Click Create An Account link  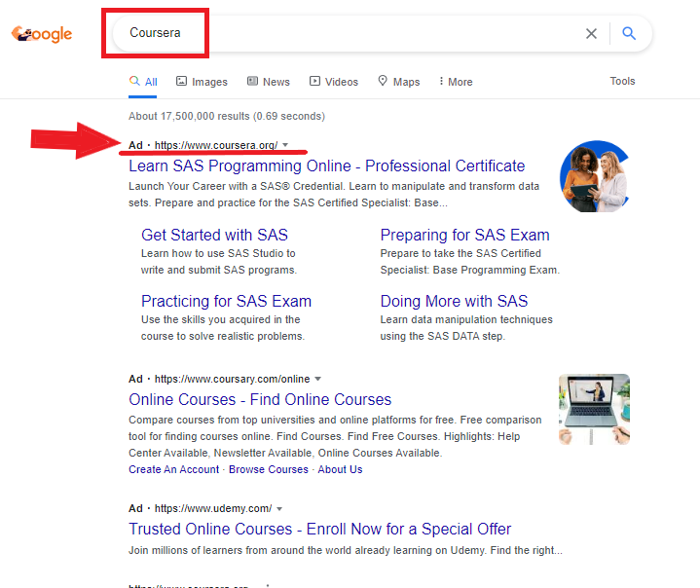pyautogui.click(x=174, y=469)
